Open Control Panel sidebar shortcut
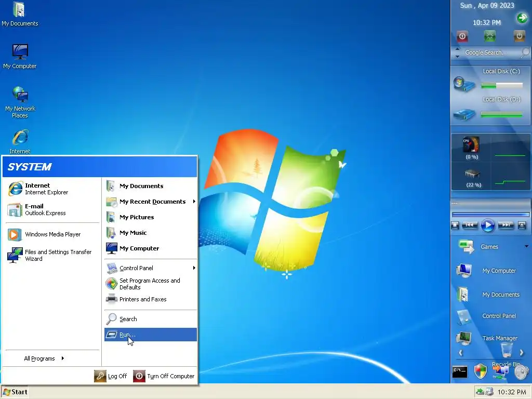 coord(486,316)
